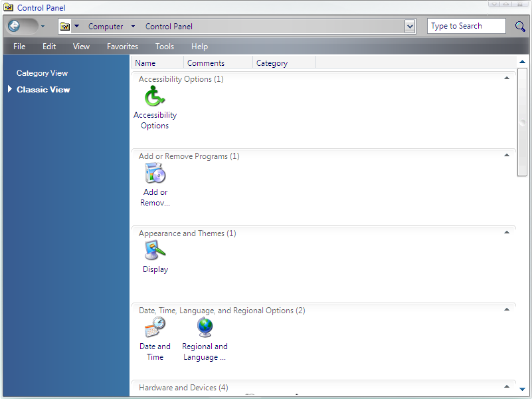The height and width of the screenshot is (399, 532).
Task: Sort by the Comments column header
Action: pyautogui.click(x=218, y=63)
